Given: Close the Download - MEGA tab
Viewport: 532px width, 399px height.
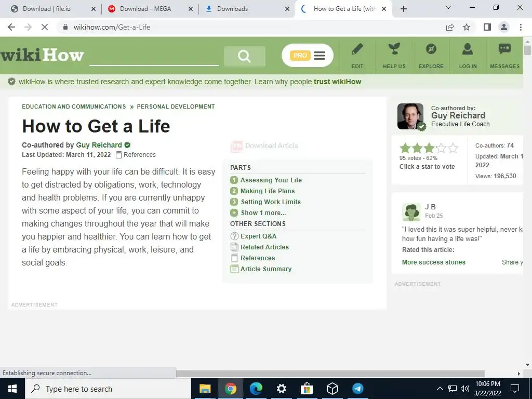Looking at the screenshot, I should [190, 9].
